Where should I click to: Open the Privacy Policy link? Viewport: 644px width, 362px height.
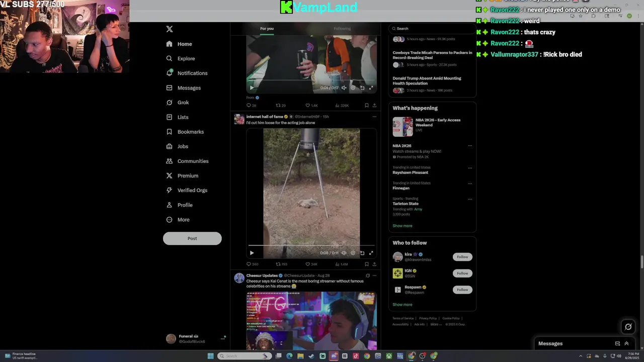tap(428, 318)
